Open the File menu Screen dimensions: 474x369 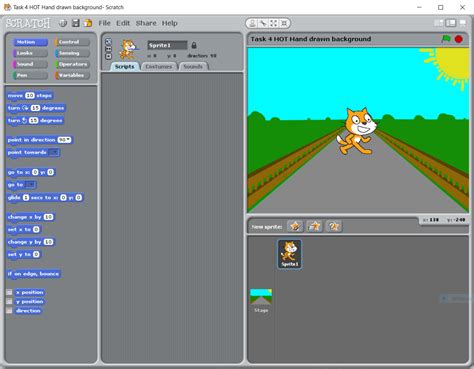point(104,23)
